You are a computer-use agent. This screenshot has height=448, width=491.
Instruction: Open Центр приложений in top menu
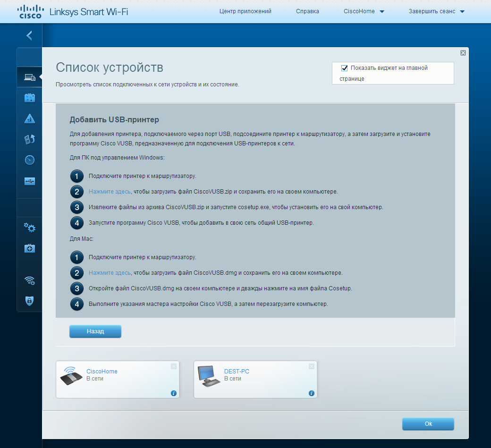245,11
